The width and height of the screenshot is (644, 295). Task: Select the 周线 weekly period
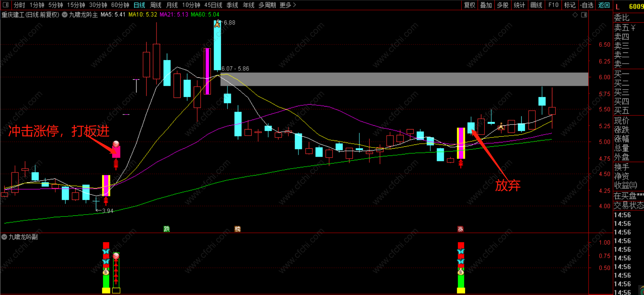[155, 5]
